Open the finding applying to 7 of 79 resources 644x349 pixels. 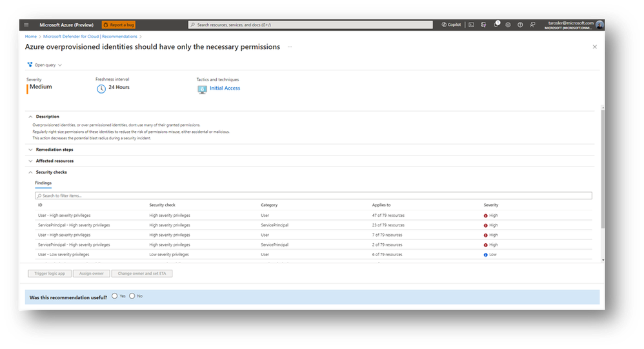point(314,235)
